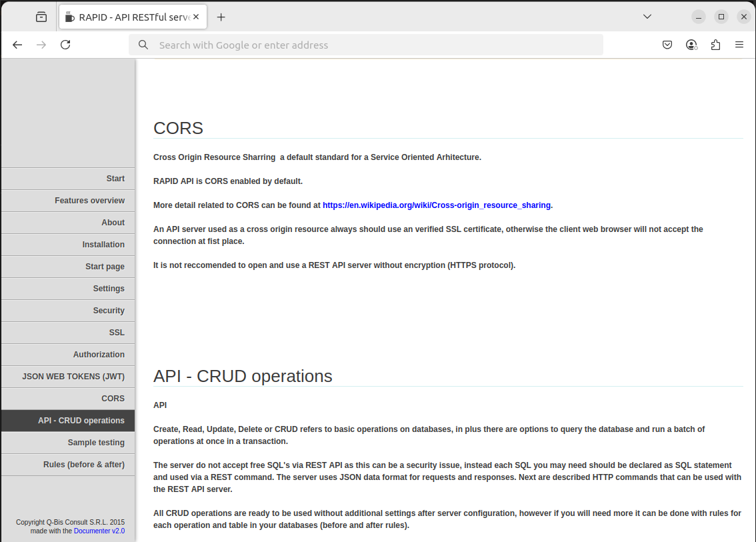756x542 pixels.
Task: Open the application hamburger menu
Action: coord(739,45)
